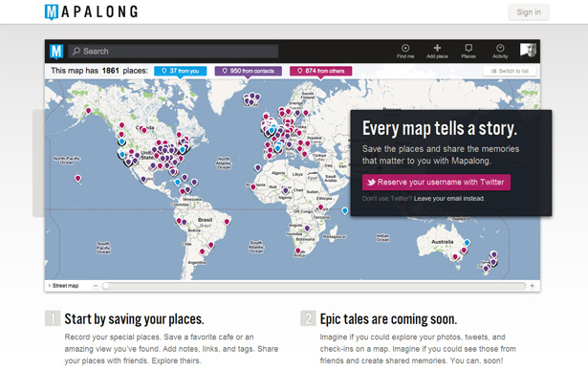The image size is (588, 370).
Task: Expand the Street map selector
Action: point(63,286)
